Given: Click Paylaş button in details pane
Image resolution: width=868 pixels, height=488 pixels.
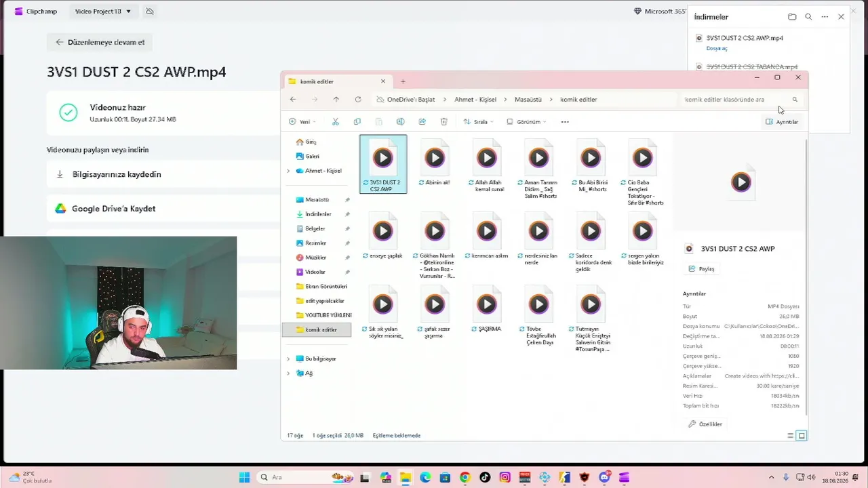Looking at the screenshot, I should [701, 269].
